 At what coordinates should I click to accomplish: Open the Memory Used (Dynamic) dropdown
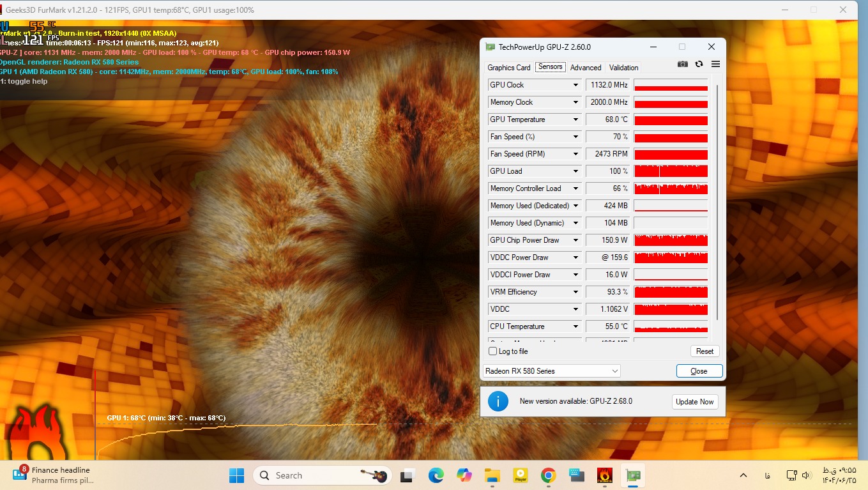[575, 223]
